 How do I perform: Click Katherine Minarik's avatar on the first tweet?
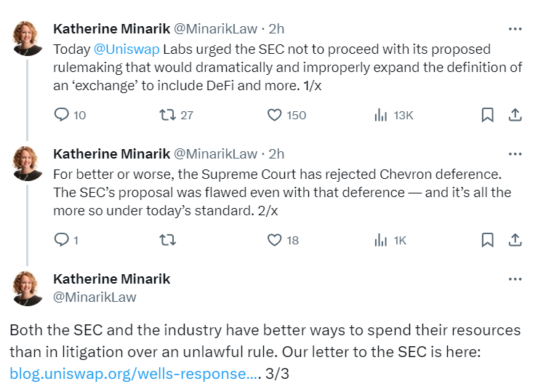[x=28, y=38]
